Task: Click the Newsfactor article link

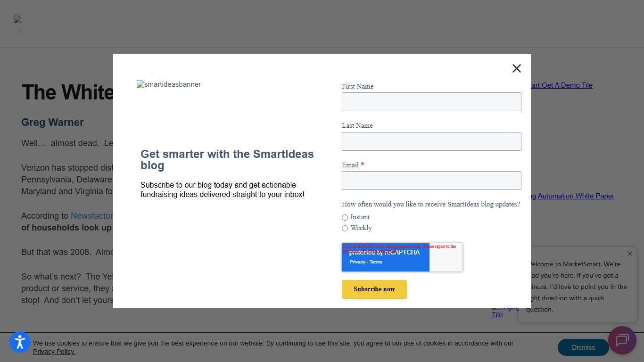Action: [92, 216]
